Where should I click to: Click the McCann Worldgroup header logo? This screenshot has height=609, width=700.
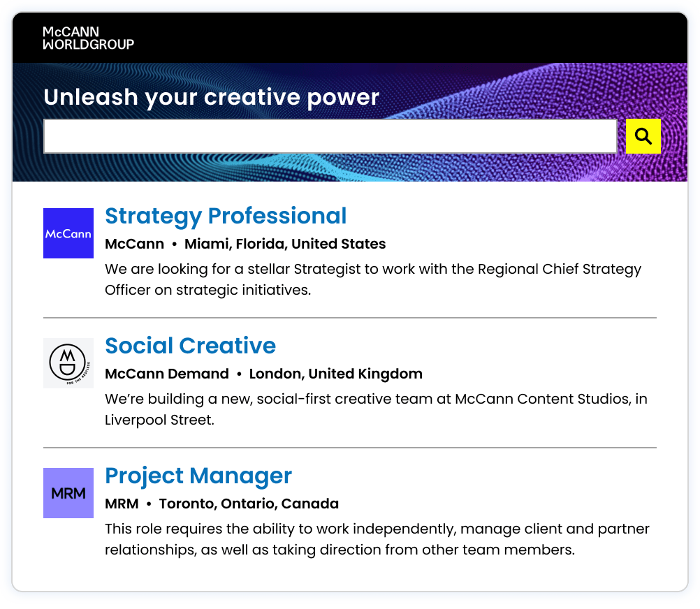(88, 38)
